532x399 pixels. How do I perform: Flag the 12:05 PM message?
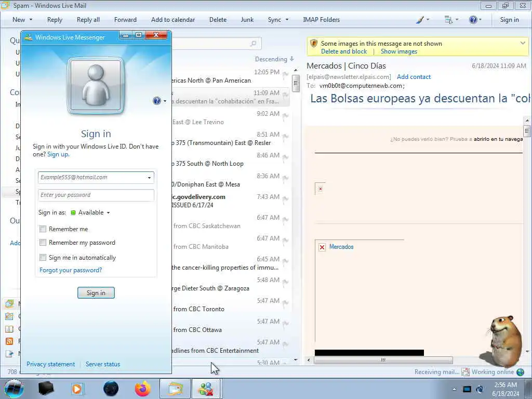point(285,74)
